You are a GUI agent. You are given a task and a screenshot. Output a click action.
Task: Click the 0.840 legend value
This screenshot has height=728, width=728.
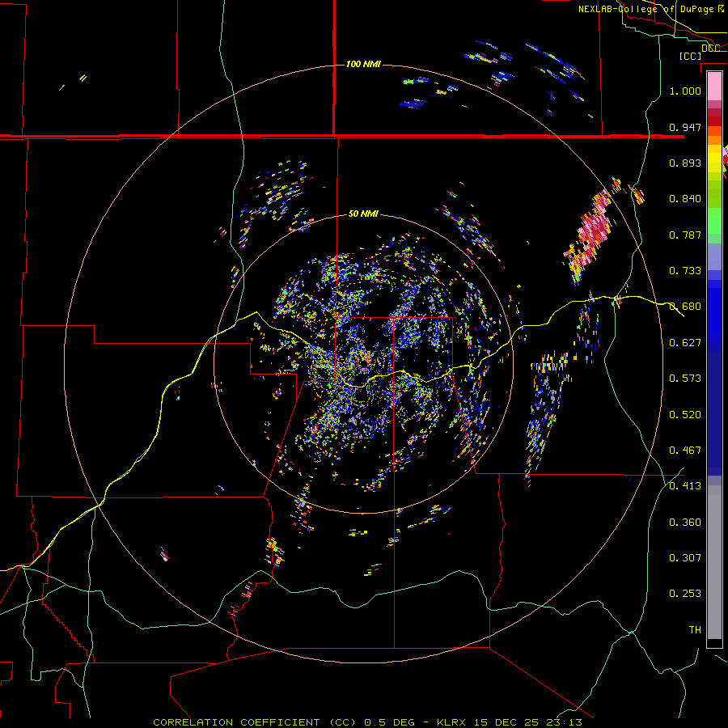pos(685,199)
